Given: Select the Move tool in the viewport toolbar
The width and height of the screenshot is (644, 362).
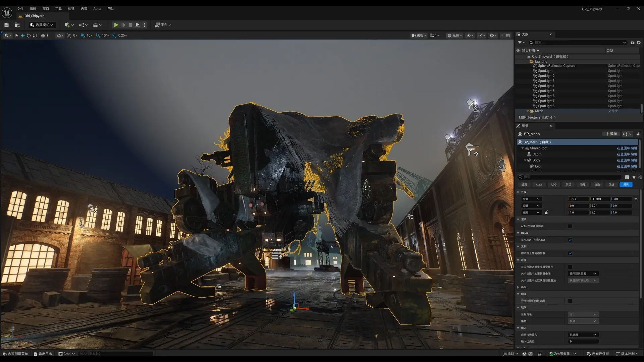Looking at the screenshot, I should pos(22,35).
